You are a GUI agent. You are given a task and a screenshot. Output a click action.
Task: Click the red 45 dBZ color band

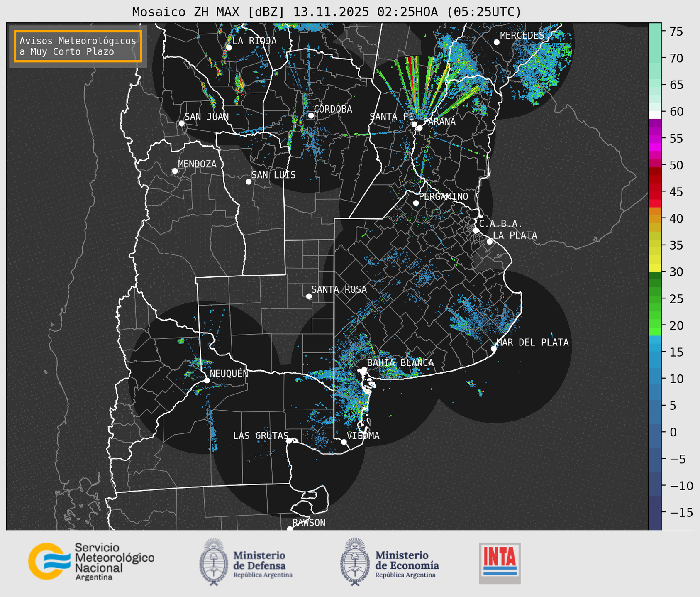point(655,192)
